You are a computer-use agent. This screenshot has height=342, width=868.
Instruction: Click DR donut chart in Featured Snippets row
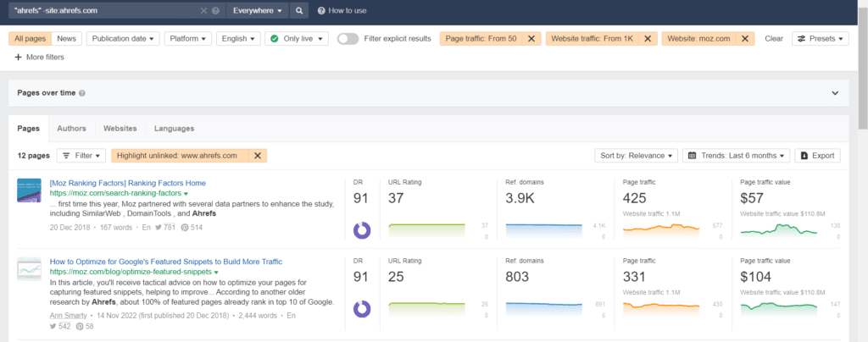tap(362, 309)
